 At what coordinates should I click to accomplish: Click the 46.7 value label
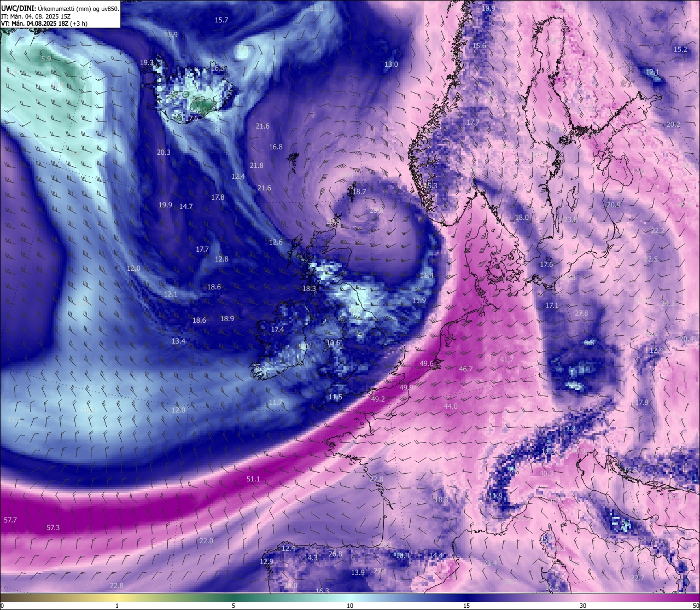click(466, 369)
